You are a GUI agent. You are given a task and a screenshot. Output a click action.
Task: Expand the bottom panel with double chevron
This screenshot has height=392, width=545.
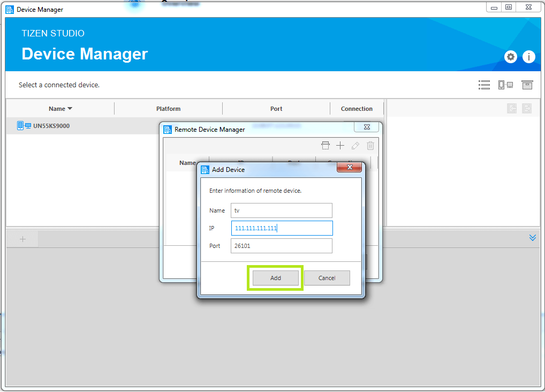point(532,238)
